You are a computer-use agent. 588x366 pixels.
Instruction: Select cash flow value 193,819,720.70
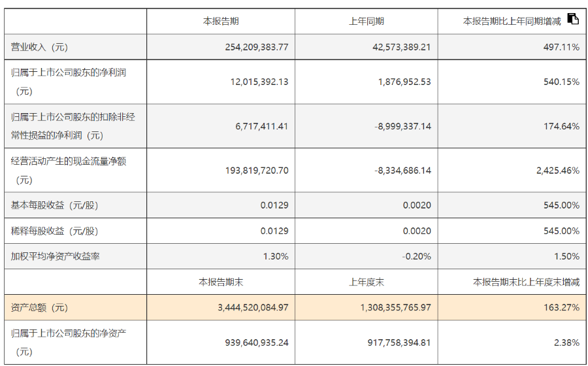(x=257, y=170)
